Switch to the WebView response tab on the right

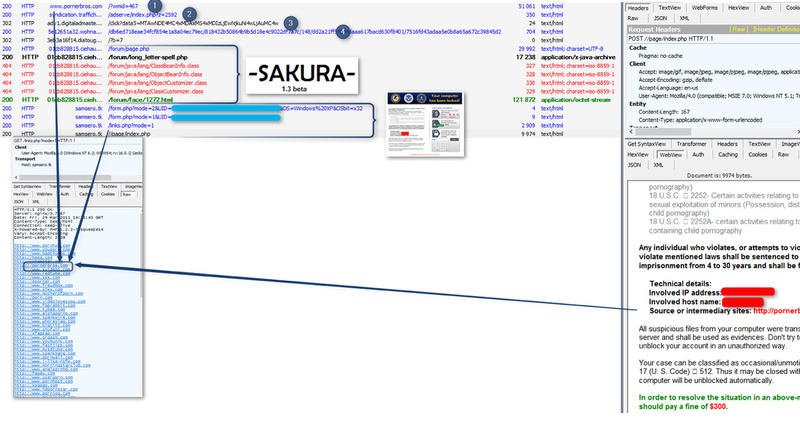click(x=670, y=155)
